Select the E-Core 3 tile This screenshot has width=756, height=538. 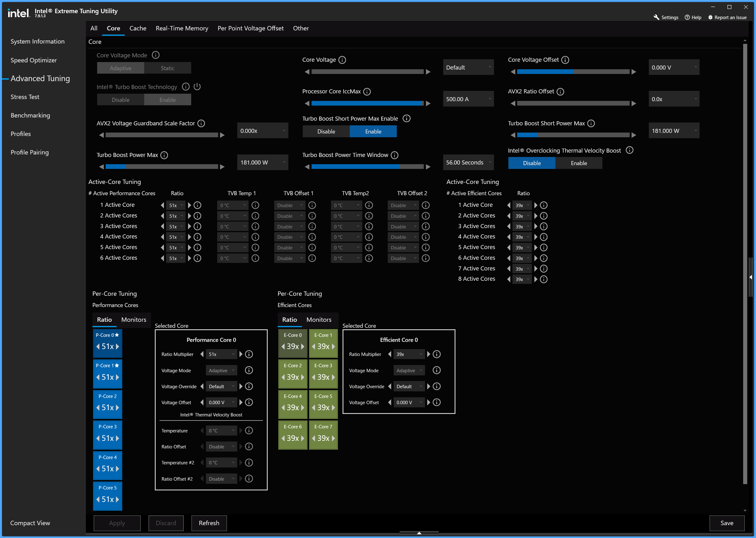tap(323, 374)
